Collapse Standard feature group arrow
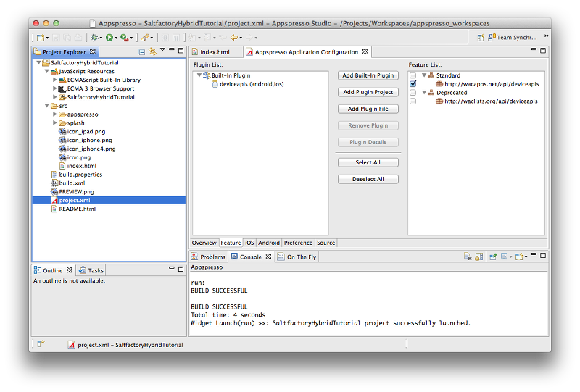The height and width of the screenshot is (392, 580). point(424,75)
